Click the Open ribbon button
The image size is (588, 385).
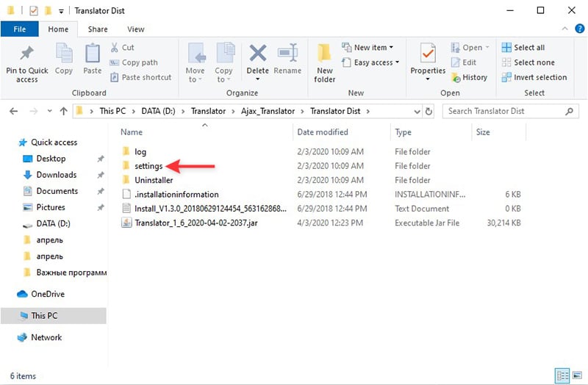pos(470,48)
